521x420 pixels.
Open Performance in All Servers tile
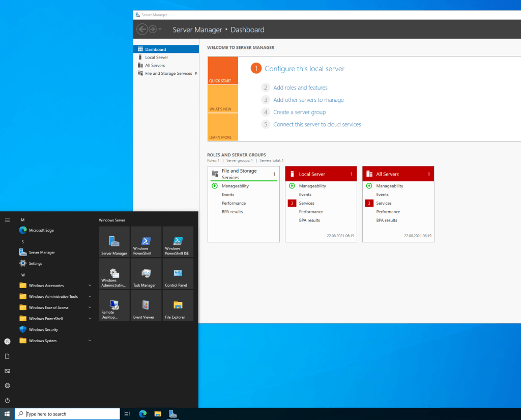[388, 212]
